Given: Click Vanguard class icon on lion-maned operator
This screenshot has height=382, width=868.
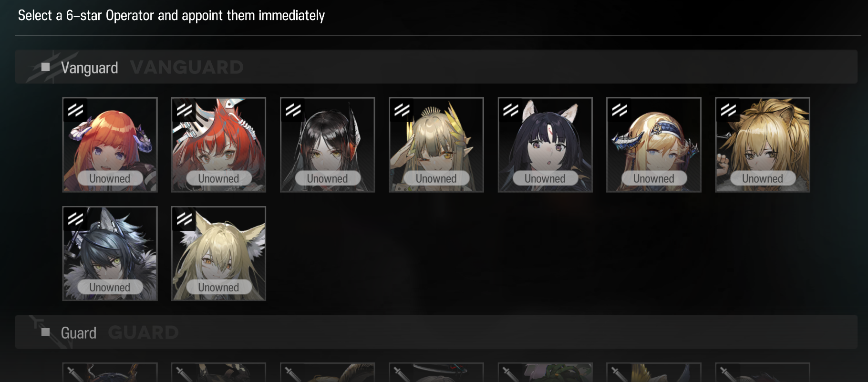Looking at the screenshot, I should tap(728, 110).
